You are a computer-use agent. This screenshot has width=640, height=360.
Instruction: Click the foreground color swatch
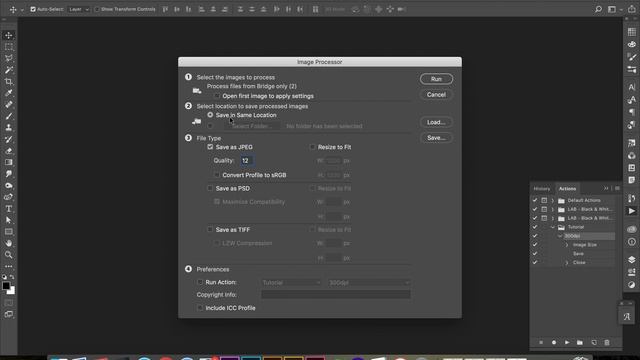pyautogui.click(x=6, y=286)
